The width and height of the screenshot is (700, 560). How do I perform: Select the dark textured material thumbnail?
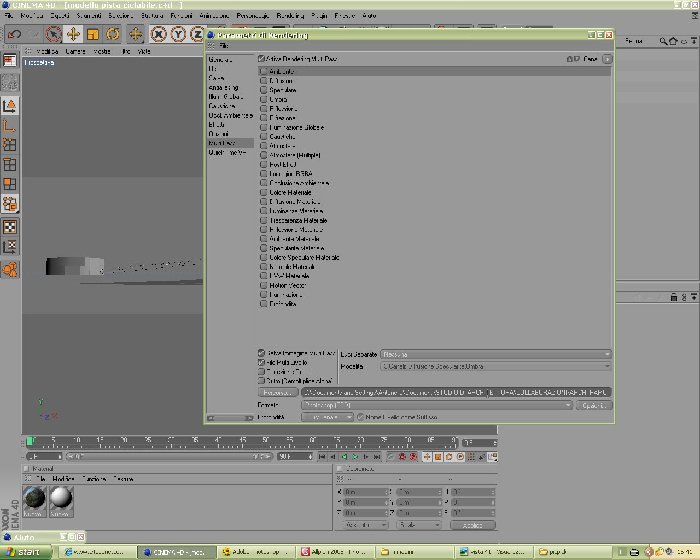(x=34, y=500)
